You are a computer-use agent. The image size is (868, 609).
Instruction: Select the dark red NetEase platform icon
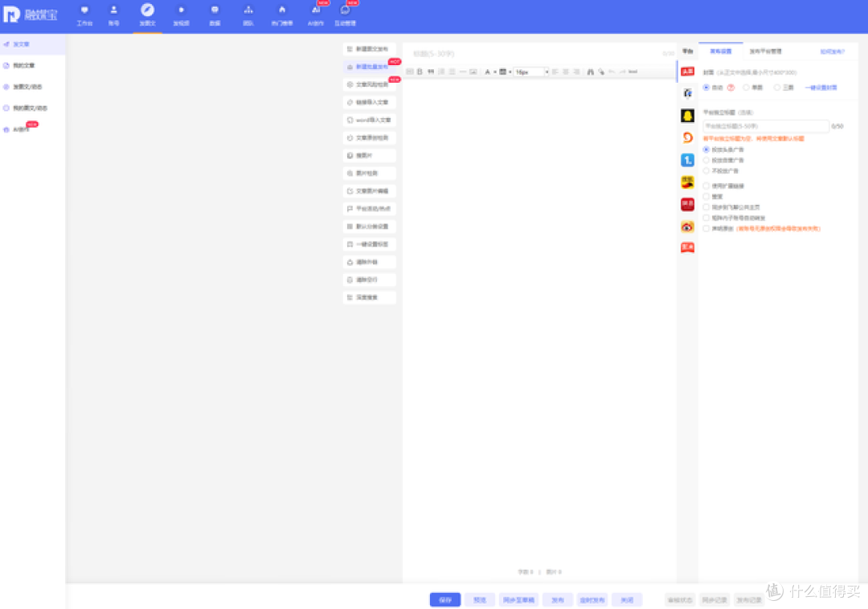point(687,204)
